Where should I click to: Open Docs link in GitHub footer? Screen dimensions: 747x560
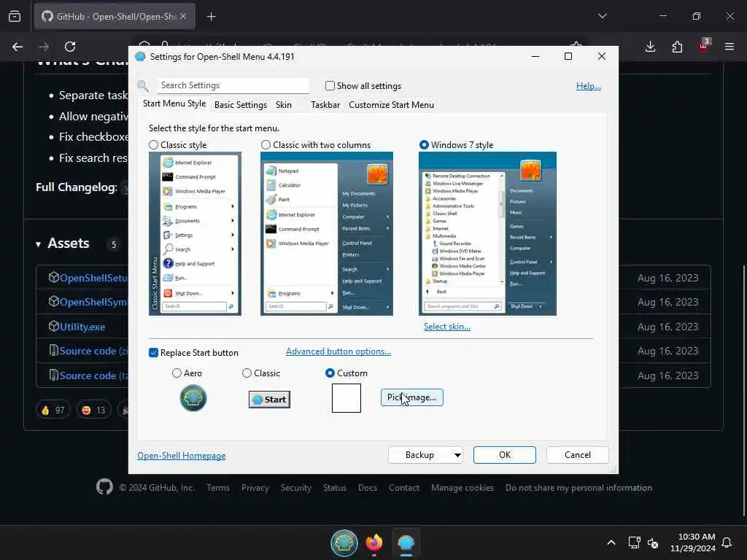[368, 488]
